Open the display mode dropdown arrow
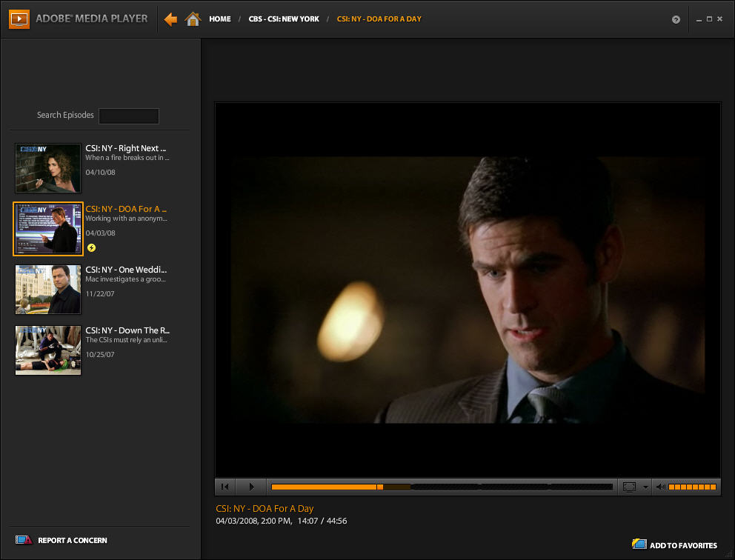The height and width of the screenshot is (560, 735). 645,487
